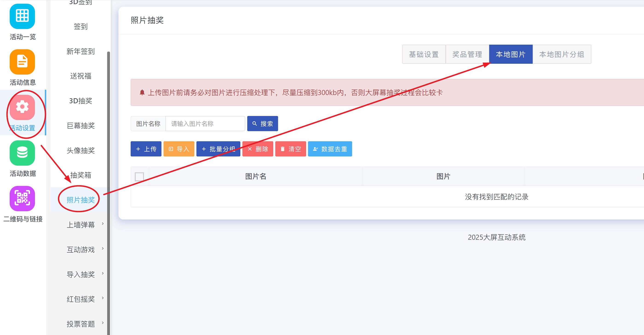
Task: Click the 请输入图片名称 input field
Action: [205, 124]
